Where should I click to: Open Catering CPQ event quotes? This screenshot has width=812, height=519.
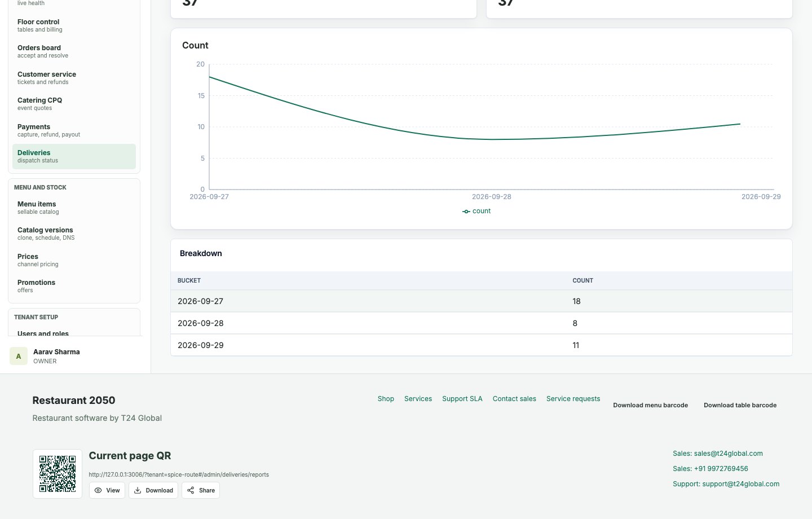tap(74, 104)
